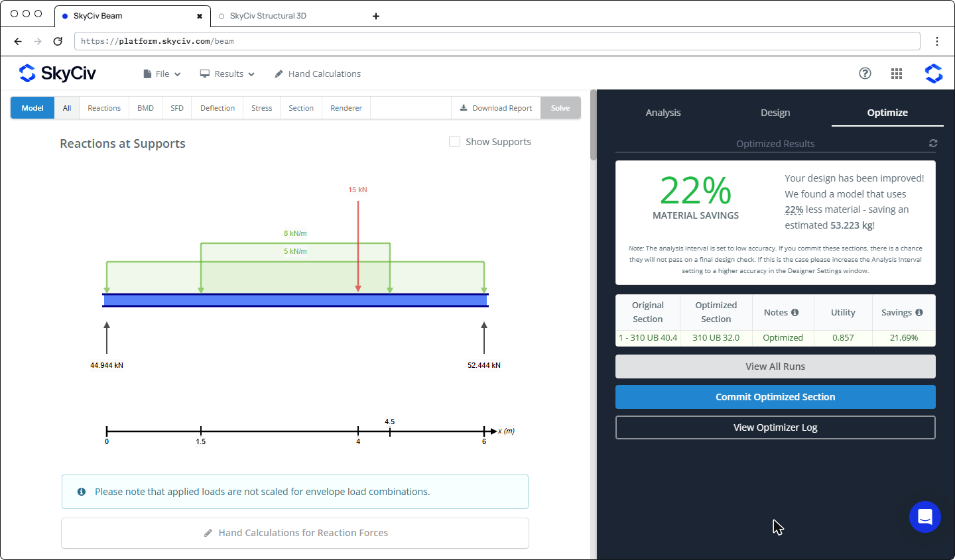Click Commit Optimized Section button
Viewport: 955px width, 560px height.
775,397
